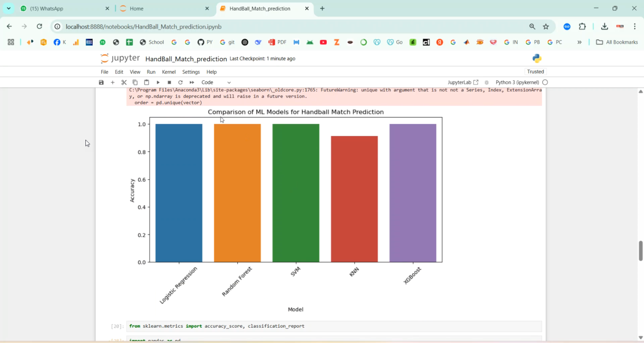Switch to the Home browser tab
644x343 pixels.
pyautogui.click(x=163, y=9)
